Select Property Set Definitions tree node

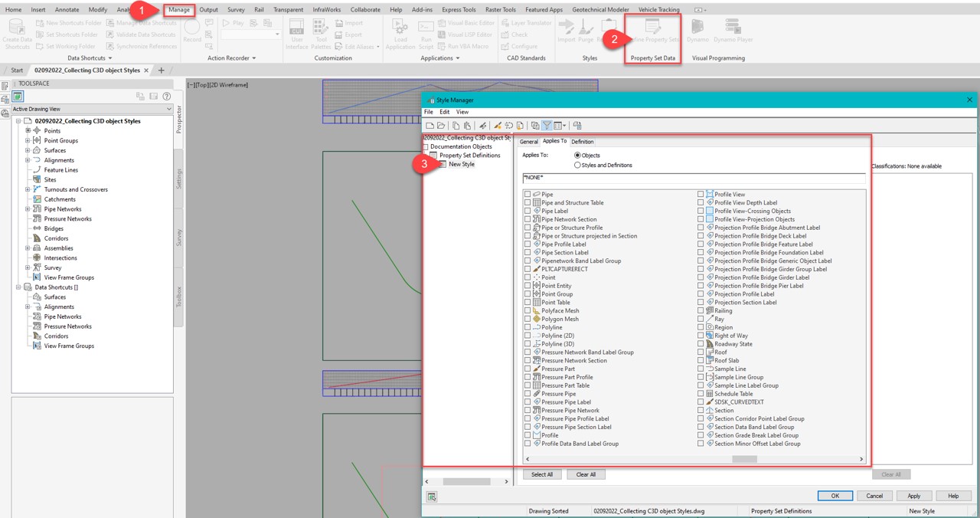(469, 156)
